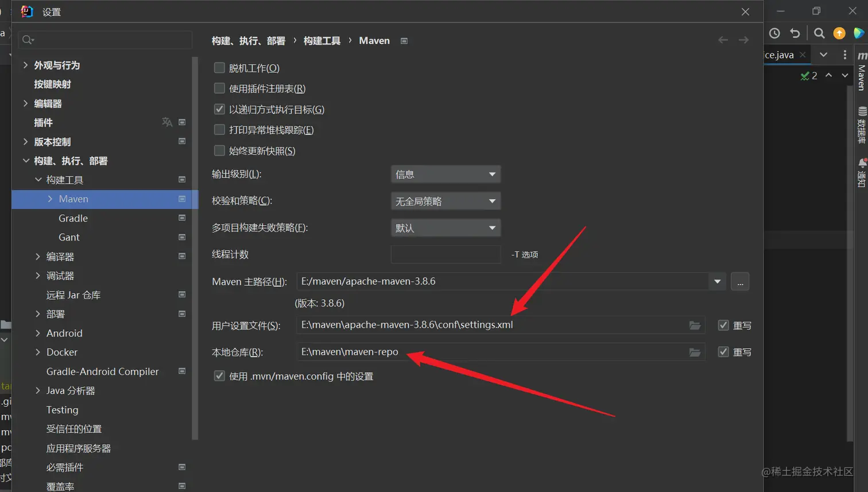Click the 线程计数 input field
Viewport: 868px width, 492px height.
point(446,254)
